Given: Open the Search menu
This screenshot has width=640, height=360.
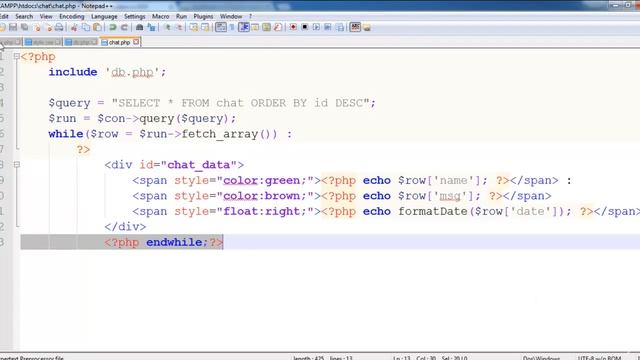Looking at the screenshot, I should coord(24,16).
